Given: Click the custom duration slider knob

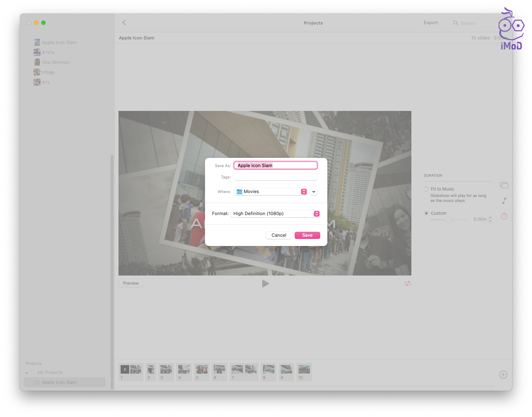Looking at the screenshot, I should click(449, 220).
